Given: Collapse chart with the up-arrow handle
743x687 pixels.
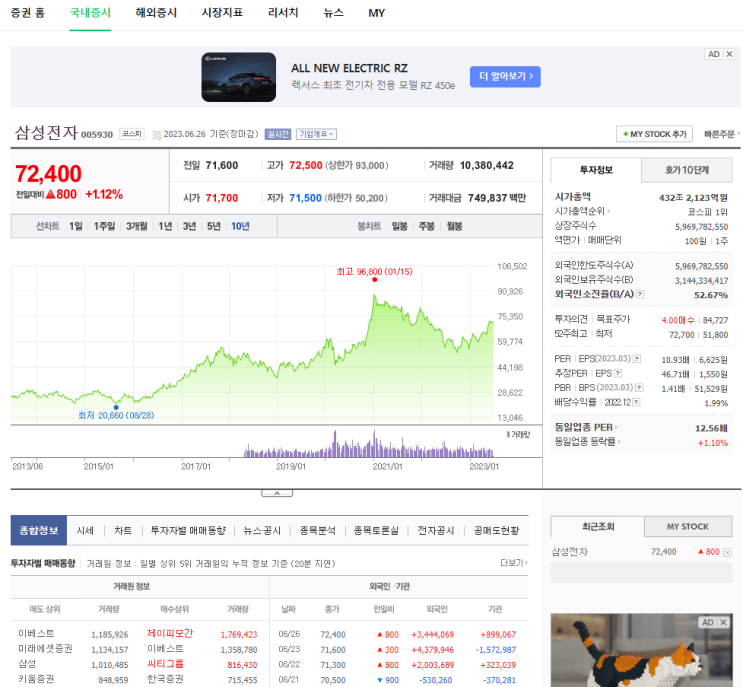Looking at the screenshot, I should click(277, 493).
